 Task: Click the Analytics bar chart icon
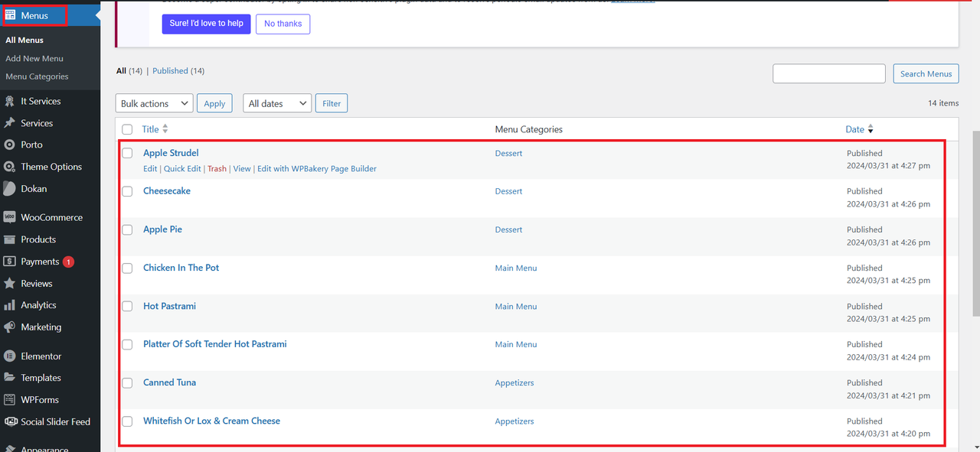click(10, 305)
